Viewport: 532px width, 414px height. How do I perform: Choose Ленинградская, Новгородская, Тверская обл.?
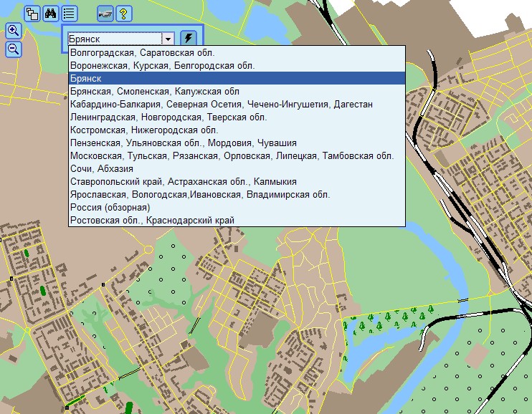click(168, 117)
